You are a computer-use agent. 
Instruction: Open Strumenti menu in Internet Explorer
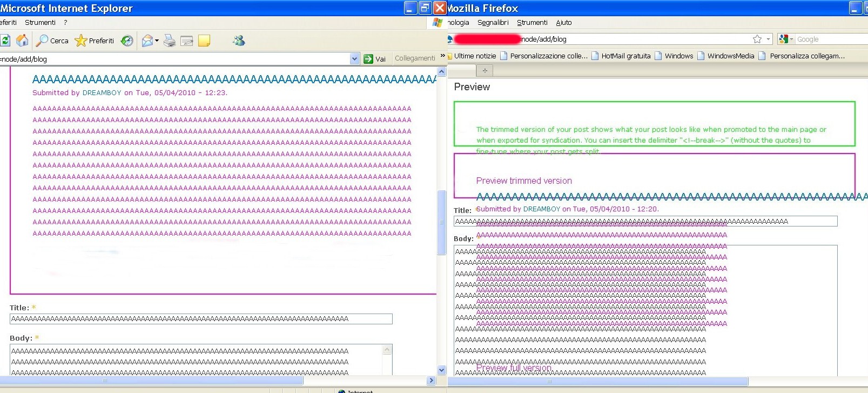[x=40, y=23]
